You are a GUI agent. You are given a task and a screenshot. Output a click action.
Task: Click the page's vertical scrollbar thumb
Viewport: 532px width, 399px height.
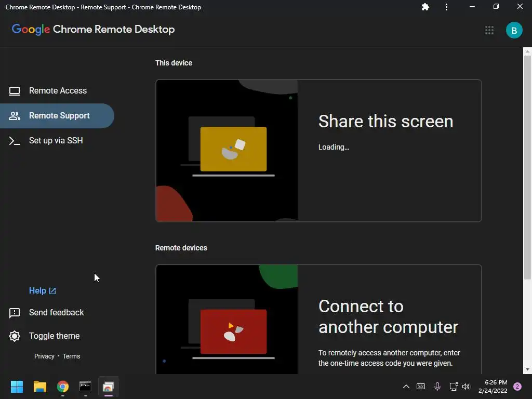pyautogui.click(x=527, y=167)
